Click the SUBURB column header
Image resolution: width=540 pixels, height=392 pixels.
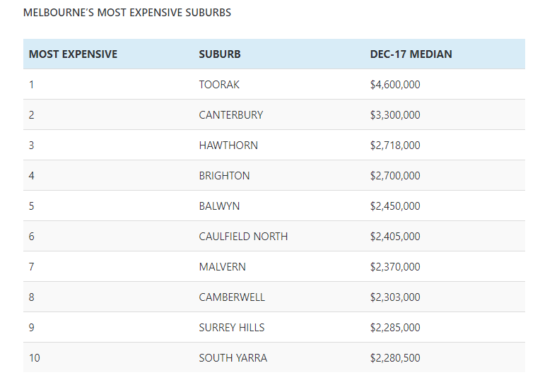[x=220, y=54]
